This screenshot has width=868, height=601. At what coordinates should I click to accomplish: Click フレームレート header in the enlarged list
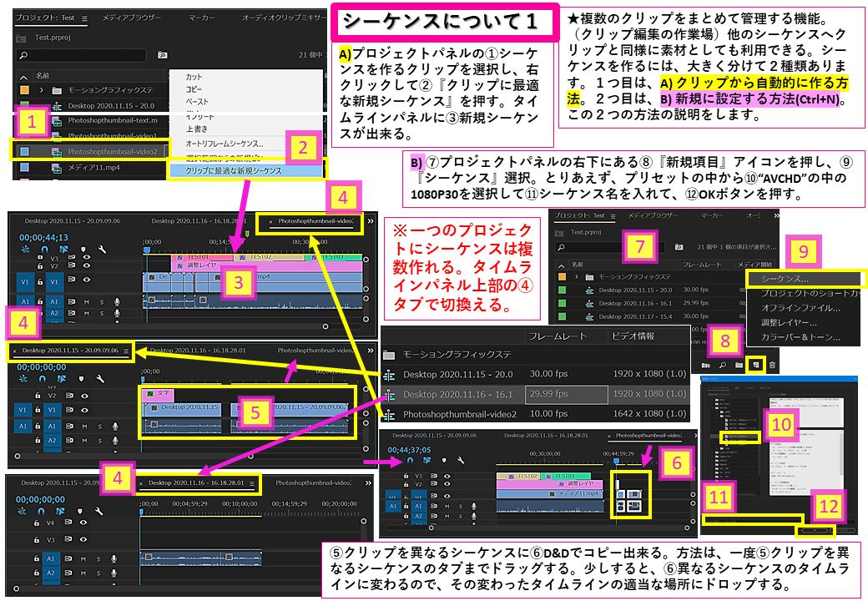point(558,336)
